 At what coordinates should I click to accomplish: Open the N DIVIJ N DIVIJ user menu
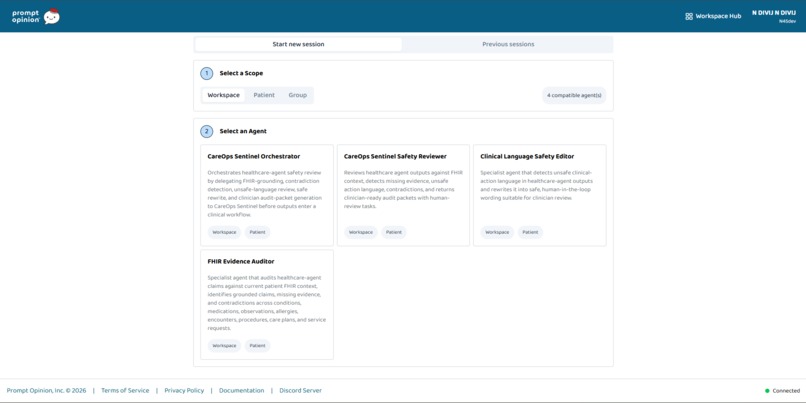(x=774, y=16)
